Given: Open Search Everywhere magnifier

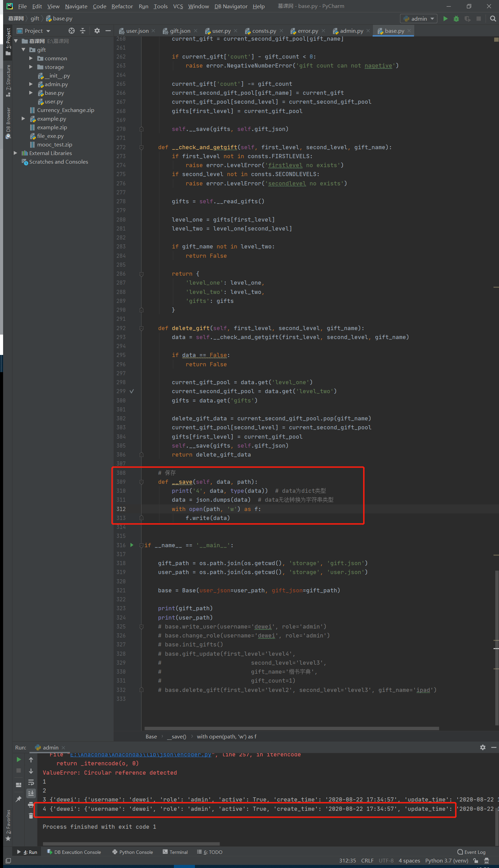Looking at the screenshot, I should tap(493, 19).
